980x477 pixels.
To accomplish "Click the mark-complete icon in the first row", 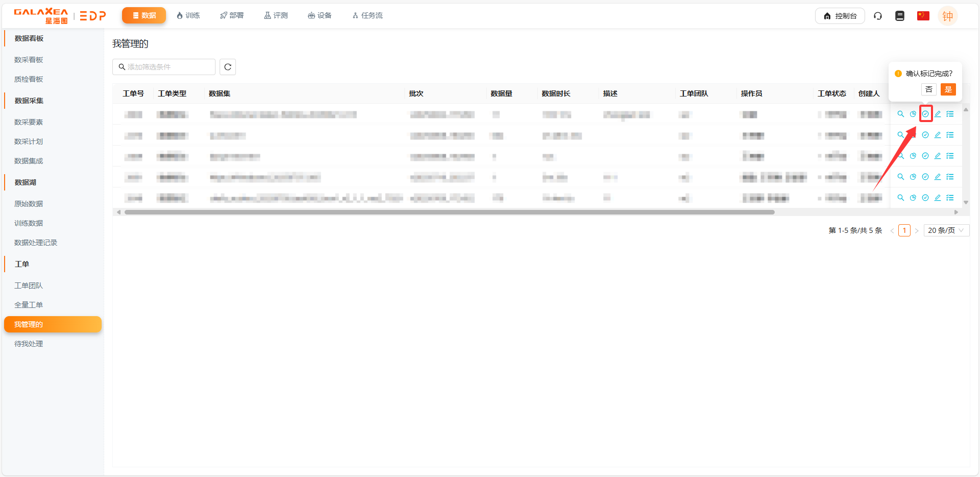I will 925,114.
